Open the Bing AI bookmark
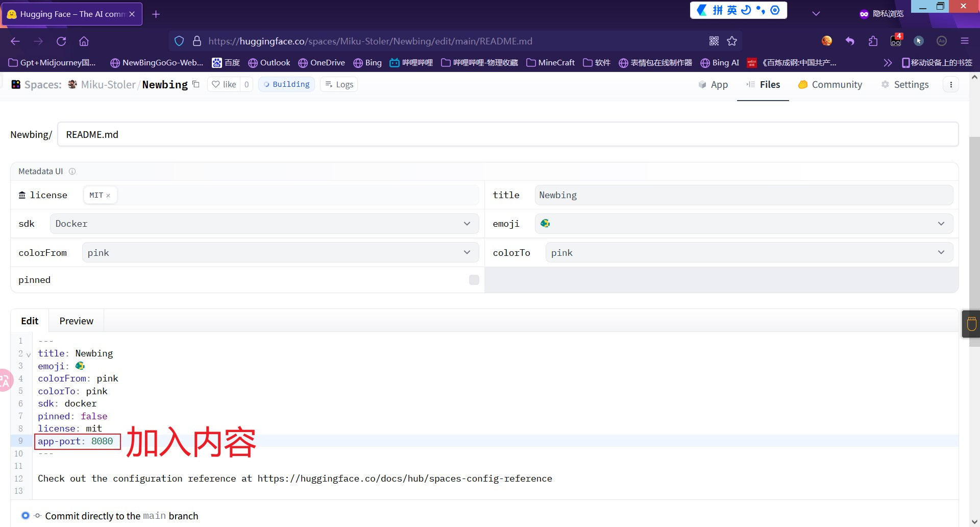The height and width of the screenshot is (527, 980). point(720,63)
